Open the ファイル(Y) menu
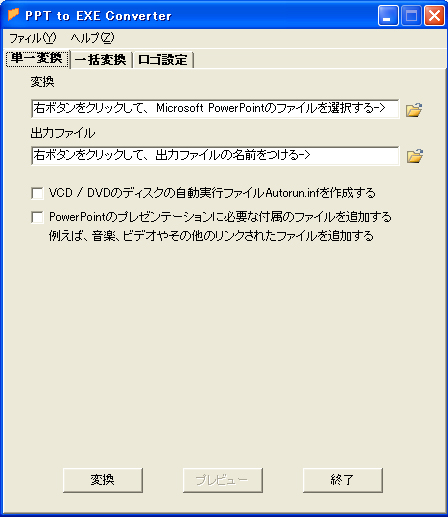448x517 pixels. 32,38
